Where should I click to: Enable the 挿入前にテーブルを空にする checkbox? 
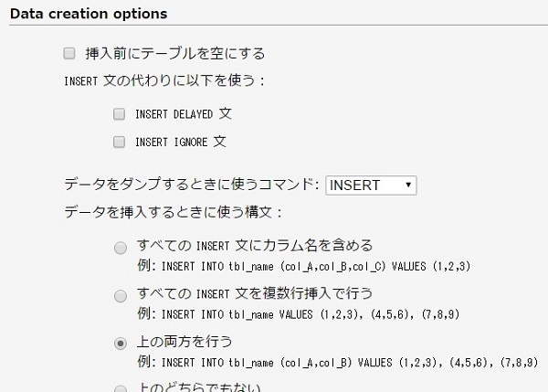pos(69,54)
